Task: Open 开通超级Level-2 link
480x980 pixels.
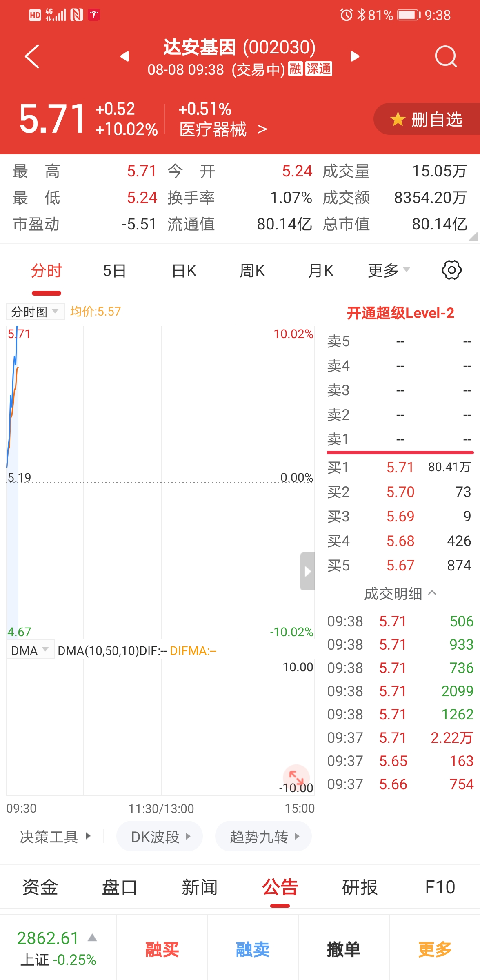Action: click(x=400, y=313)
